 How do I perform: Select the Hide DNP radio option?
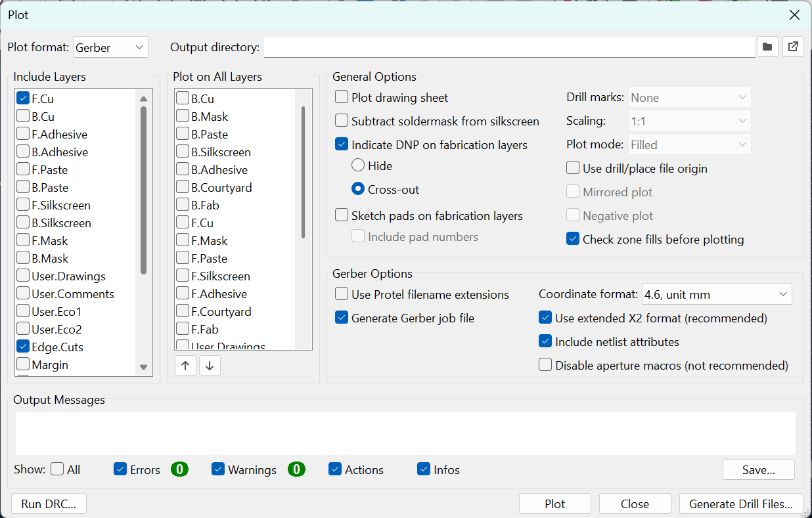tap(359, 166)
